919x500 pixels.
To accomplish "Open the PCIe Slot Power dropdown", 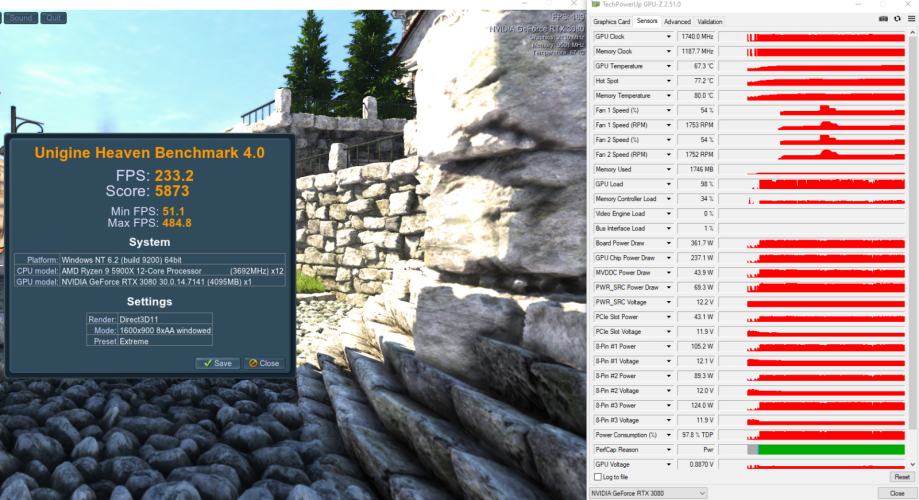I will pyautogui.click(x=668, y=317).
